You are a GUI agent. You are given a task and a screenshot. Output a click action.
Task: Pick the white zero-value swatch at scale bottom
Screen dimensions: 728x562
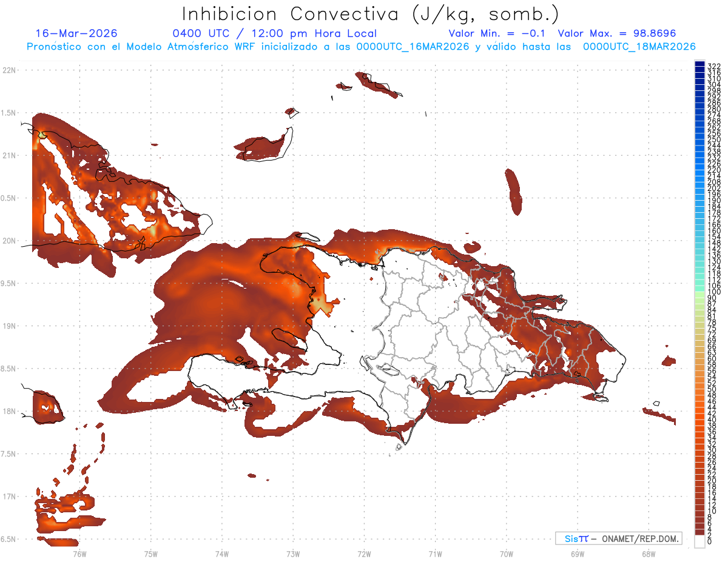click(699, 541)
